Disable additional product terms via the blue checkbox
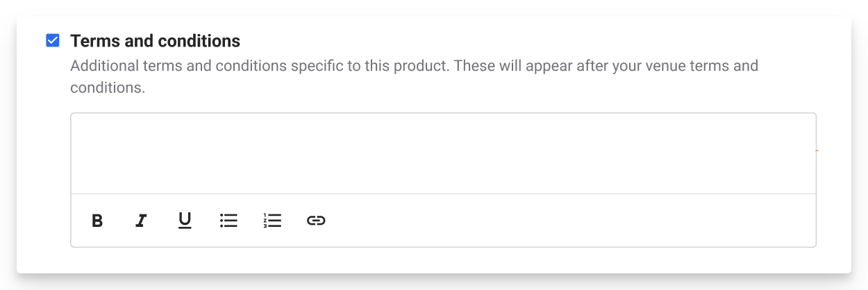Viewport: 868px width, 290px height. [53, 41]
